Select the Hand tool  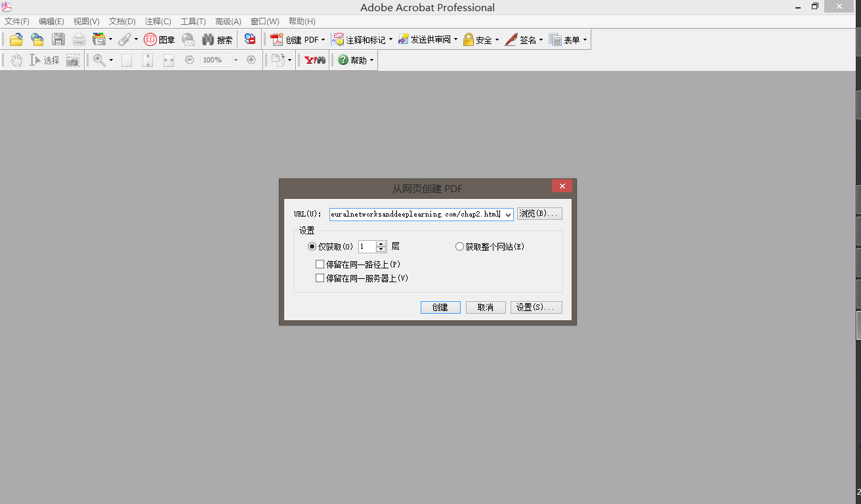click(x=16, y=60)
